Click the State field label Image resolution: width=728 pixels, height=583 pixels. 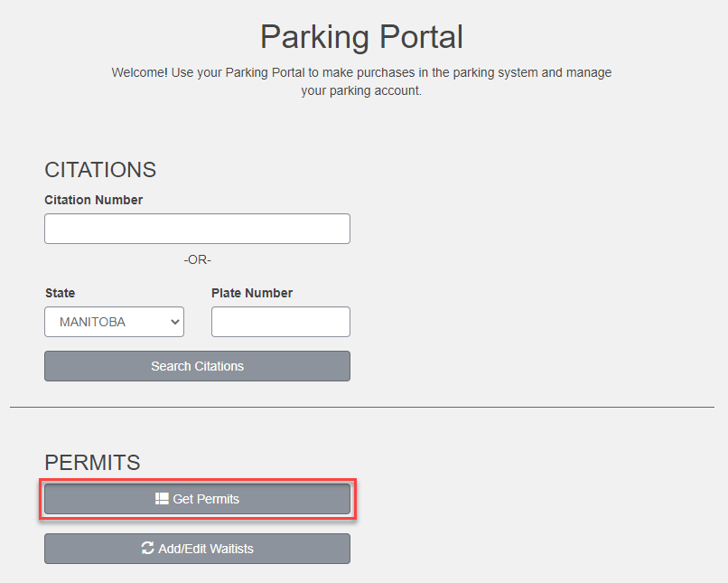point(60,293)
